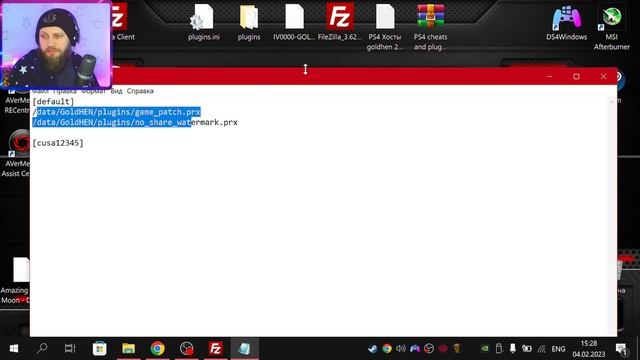Click the no_share_watermark.prx path line

(x=135, y=122)
